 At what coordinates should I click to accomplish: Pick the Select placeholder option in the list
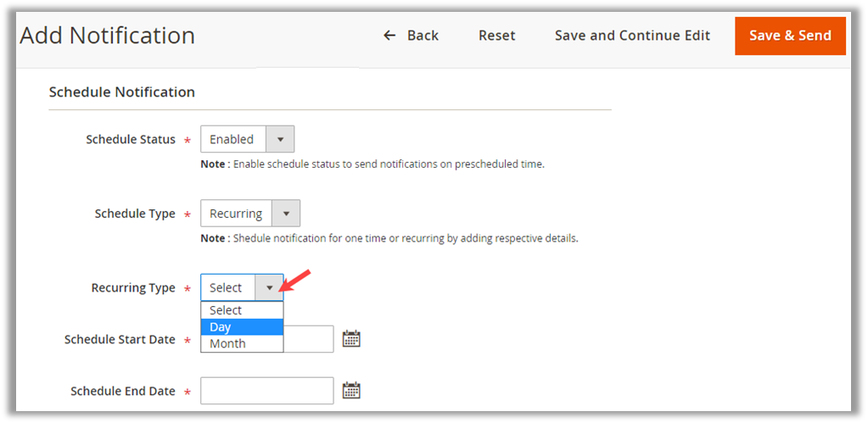pos(241,310)
